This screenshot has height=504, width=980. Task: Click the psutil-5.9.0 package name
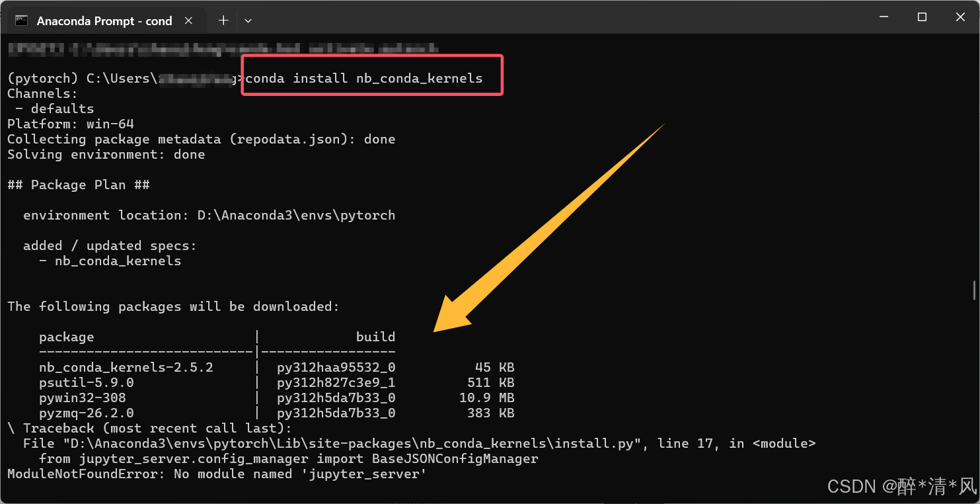point(83,382)
